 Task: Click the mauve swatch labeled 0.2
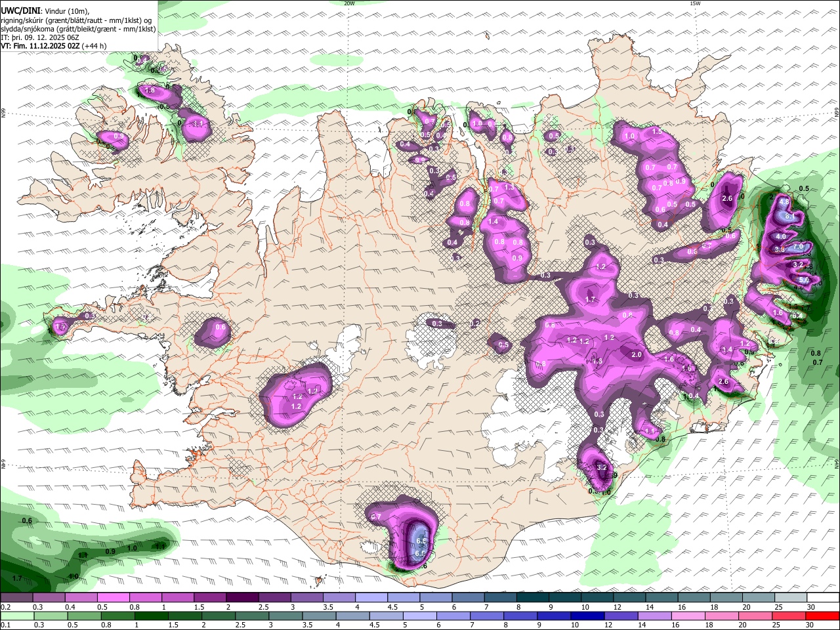tap(16, 598)
